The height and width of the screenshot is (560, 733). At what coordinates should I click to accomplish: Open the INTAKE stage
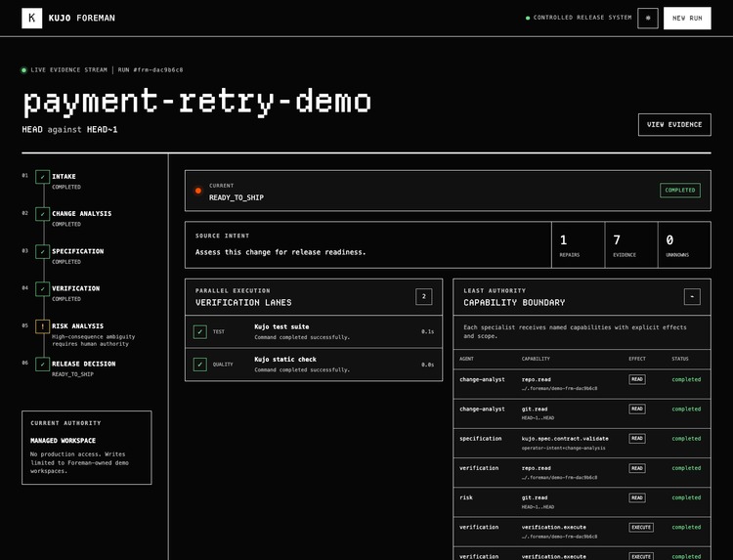[x=64, y=176]
